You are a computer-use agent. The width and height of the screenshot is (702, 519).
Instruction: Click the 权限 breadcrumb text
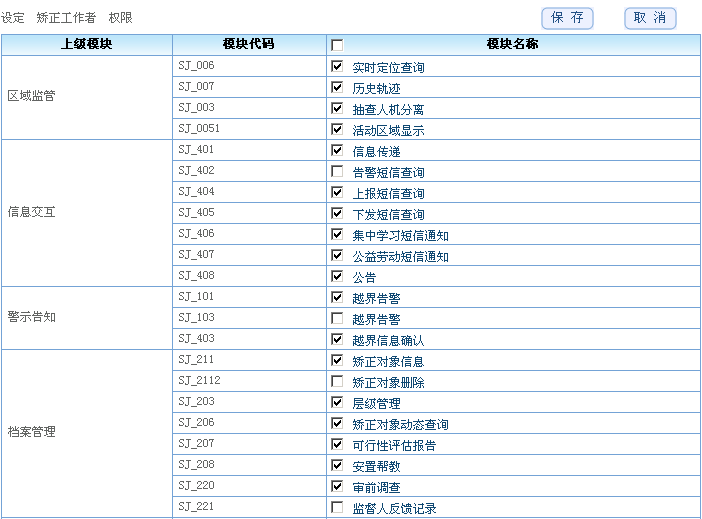coord(120,18)
